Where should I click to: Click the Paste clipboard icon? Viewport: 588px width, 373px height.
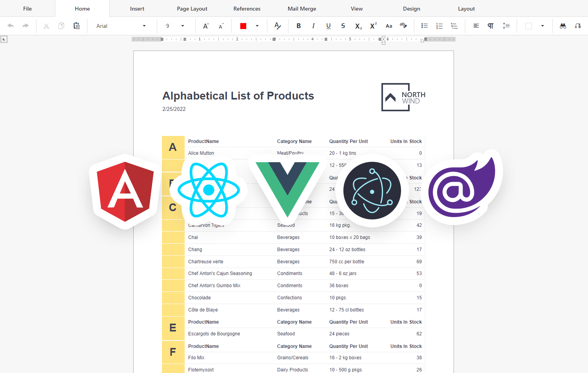pyautogui.click(x=76, y=26)
